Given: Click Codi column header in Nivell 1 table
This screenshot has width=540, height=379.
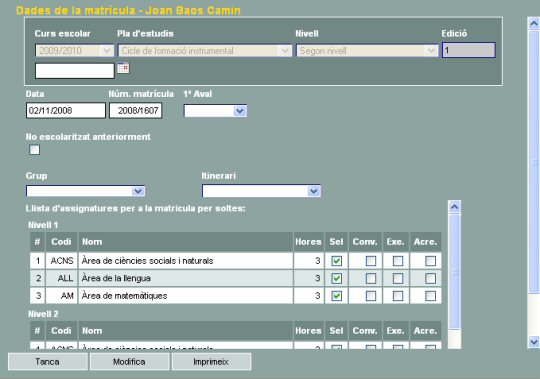Looking at the screenshot, I should click(x=61, y=242).
